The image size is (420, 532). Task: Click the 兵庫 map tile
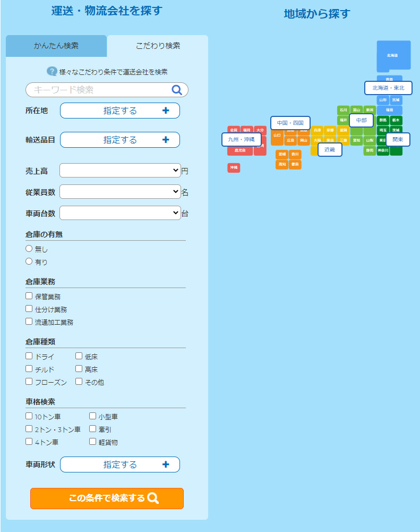tap(317, 130)
